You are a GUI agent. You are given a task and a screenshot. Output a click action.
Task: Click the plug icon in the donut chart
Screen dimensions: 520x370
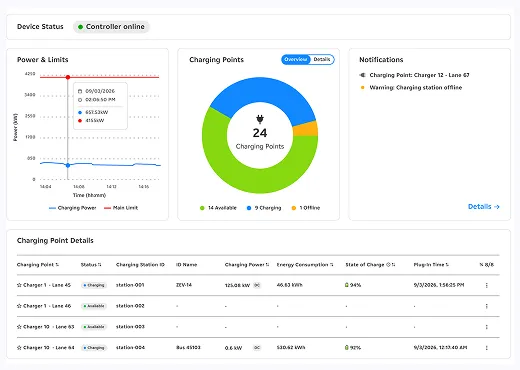260,119
